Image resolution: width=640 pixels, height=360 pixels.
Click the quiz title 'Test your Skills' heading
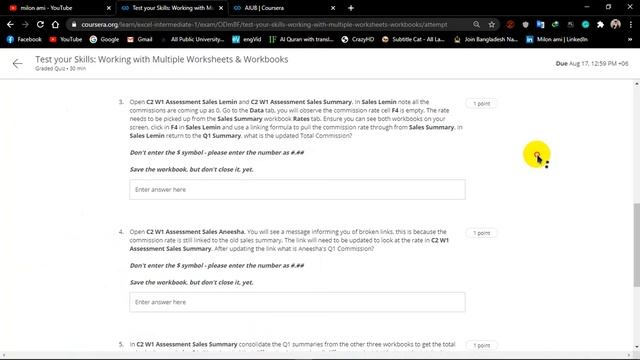coord(162,59)
